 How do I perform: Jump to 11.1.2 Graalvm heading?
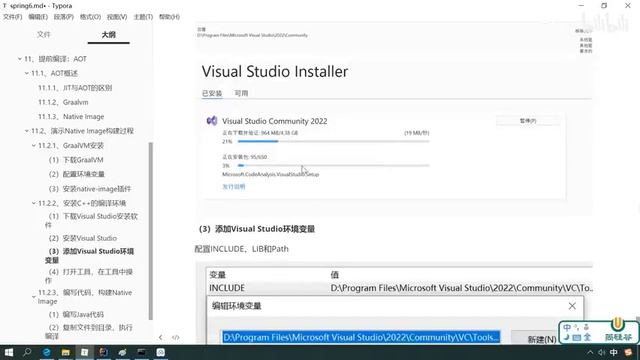[x=63, y=102]
